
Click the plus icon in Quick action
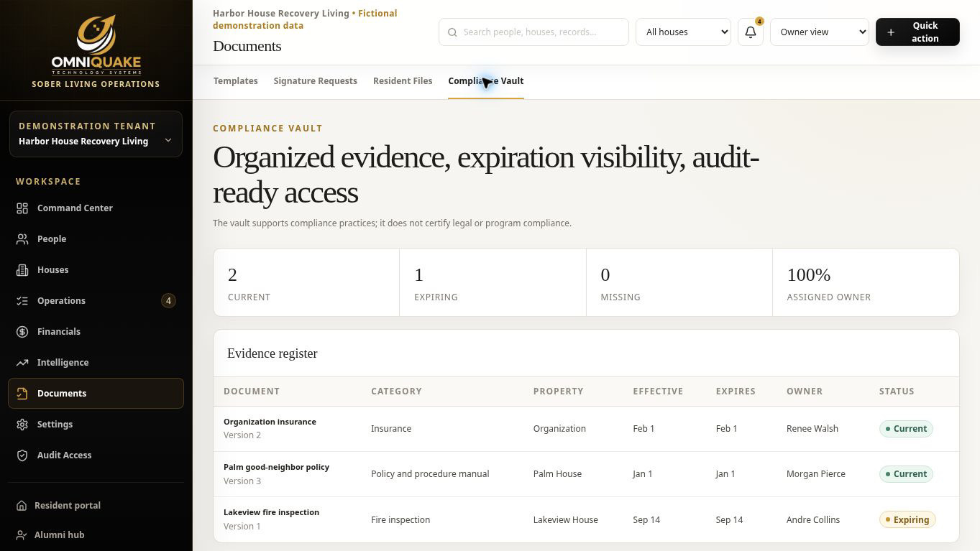point(891,32)
